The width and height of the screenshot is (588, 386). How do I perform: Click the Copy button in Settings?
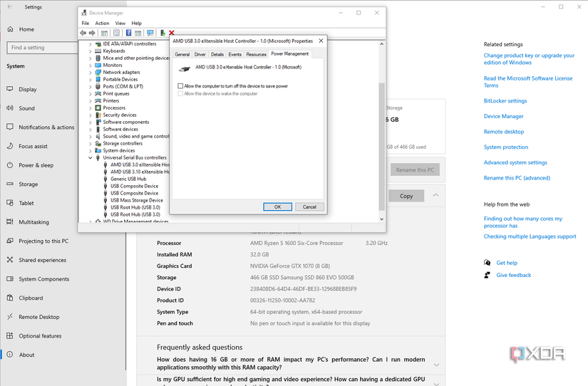[x=406, y=196]
